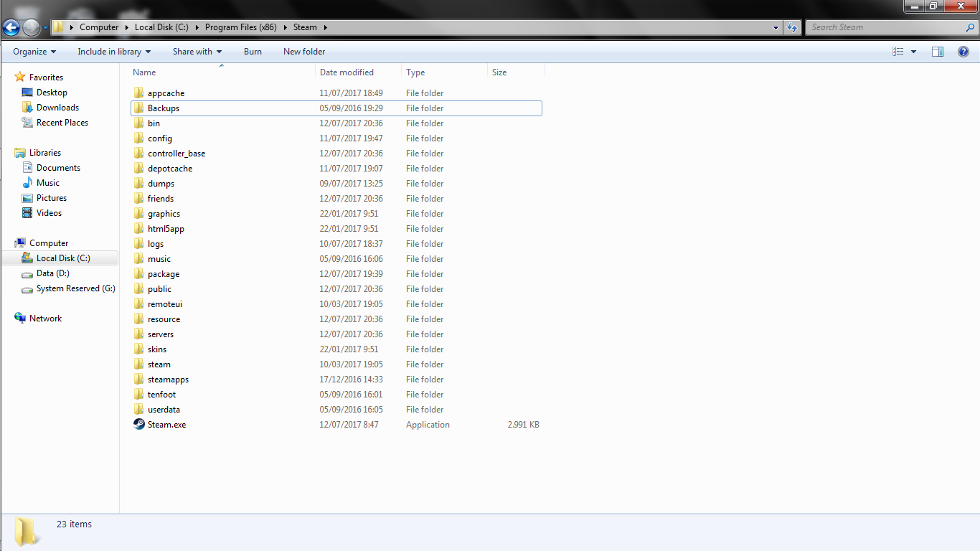The width and height of the screenshot is (980, 551).
Task: Select the steamapps folder
Action: tap(336, 380)
